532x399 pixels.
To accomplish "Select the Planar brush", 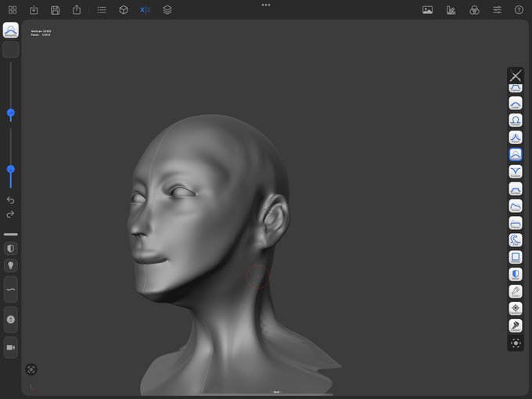I will coord(516,223).
